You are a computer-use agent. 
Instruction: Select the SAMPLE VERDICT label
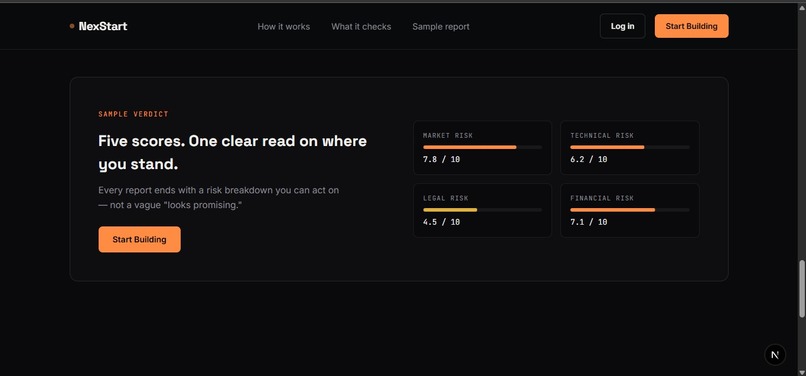coord(133,114)
